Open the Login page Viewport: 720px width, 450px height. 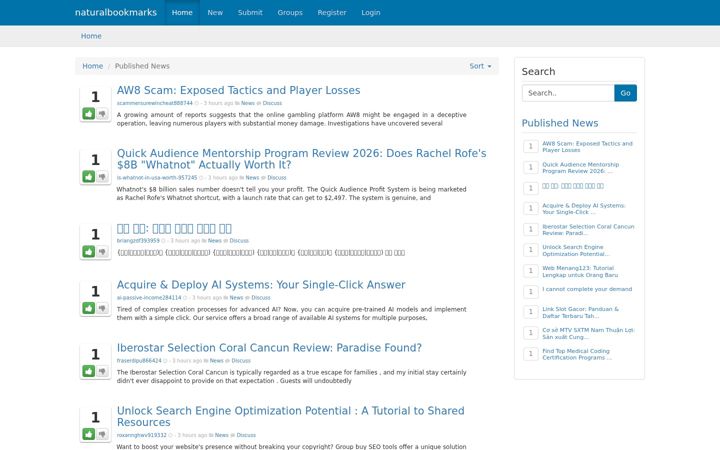(x=371, y=12)
